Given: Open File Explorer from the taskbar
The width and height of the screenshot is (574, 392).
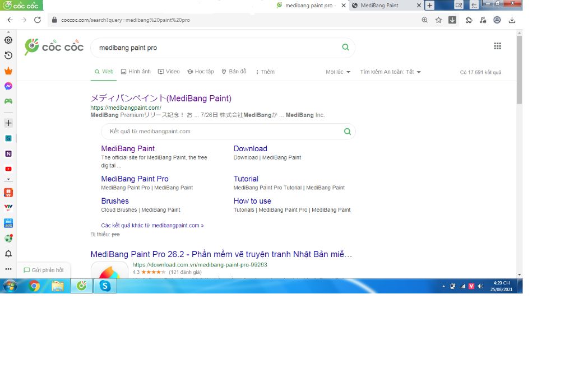Looking at the screenshot, I should tap(58, 286).
